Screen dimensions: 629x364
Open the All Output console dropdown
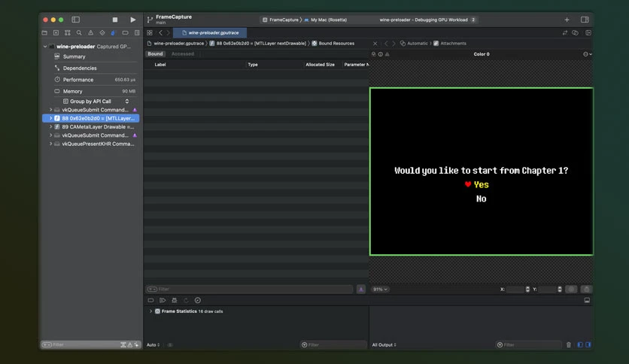pos(384,344)
